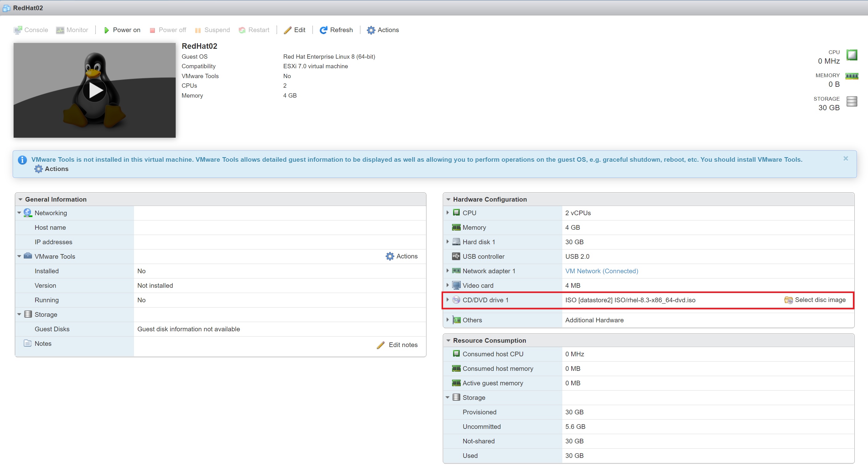Click the Refresh toolbar icon

click(323, 30)
